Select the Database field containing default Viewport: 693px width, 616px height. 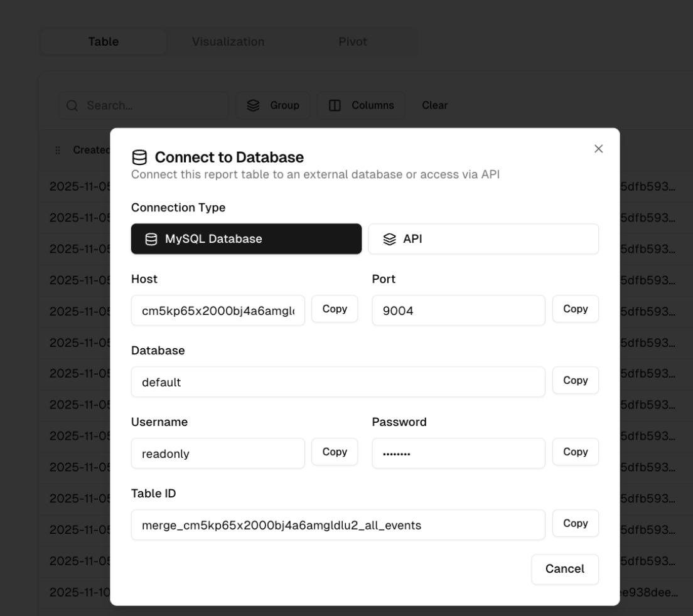tap(338, 382)
